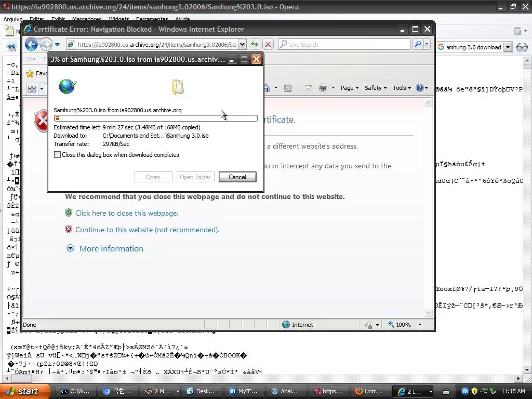Open the Opera Ferramentas menu

pyautogui.click(x=152, y=19)
